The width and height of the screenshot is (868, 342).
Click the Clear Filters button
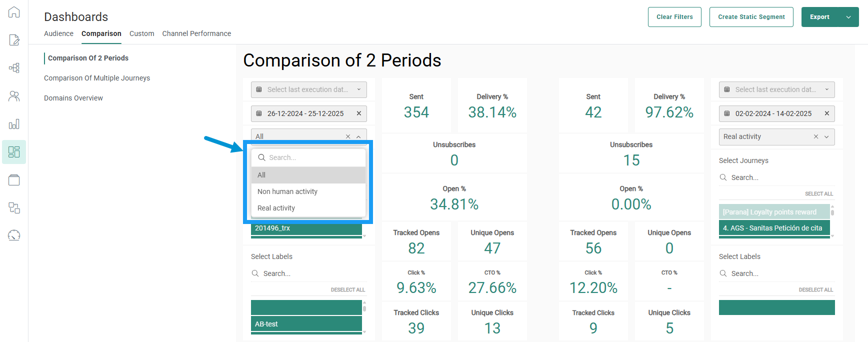[674, 17]
